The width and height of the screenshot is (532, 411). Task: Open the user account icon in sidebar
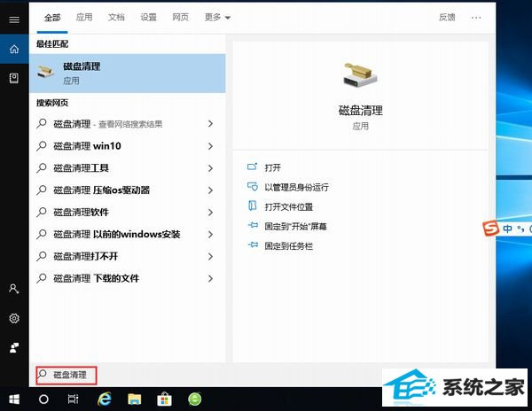pos(14,289)
